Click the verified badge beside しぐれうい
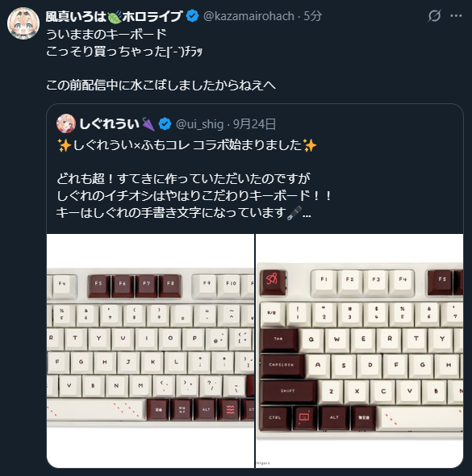 (165, 124)
